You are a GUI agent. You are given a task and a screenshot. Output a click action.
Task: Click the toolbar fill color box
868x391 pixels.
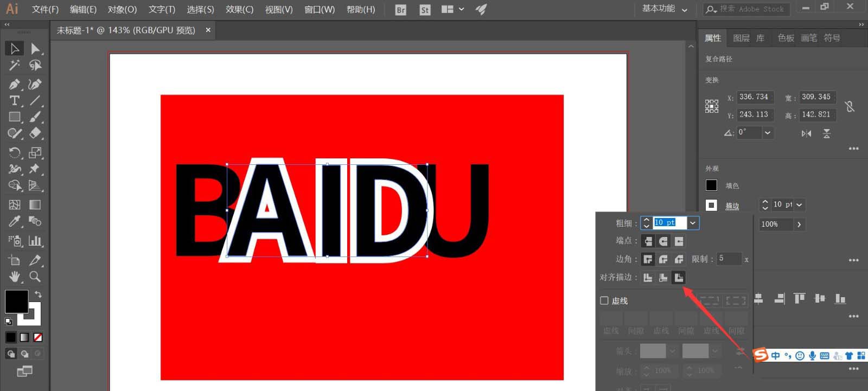16,302
